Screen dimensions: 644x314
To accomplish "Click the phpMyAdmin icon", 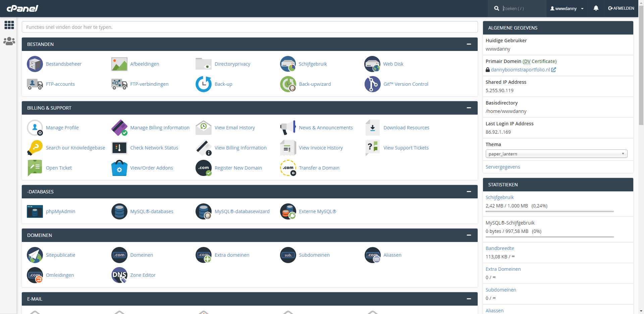I will pos(35,211).
